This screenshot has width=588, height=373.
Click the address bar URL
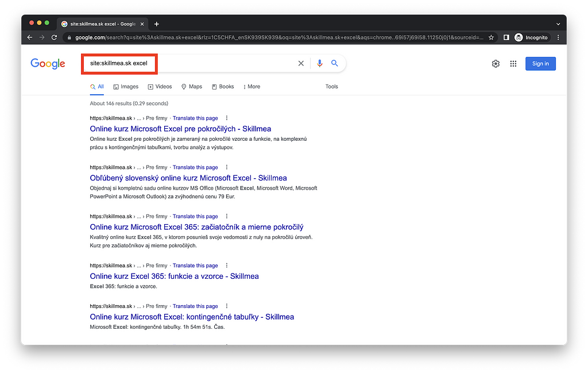(x=279, y=37)
